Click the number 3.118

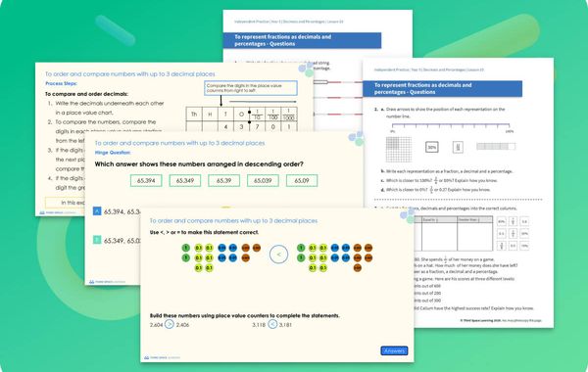pos(259,325)
